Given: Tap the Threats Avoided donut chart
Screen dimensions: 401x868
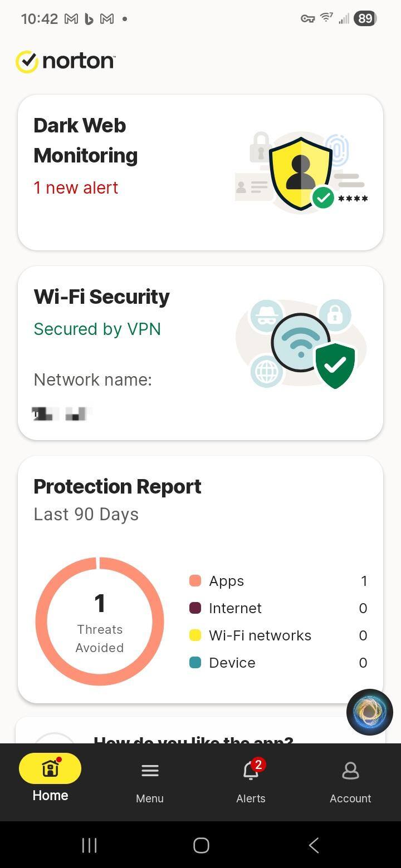Looking at the screenshot, I should (100, 622).
